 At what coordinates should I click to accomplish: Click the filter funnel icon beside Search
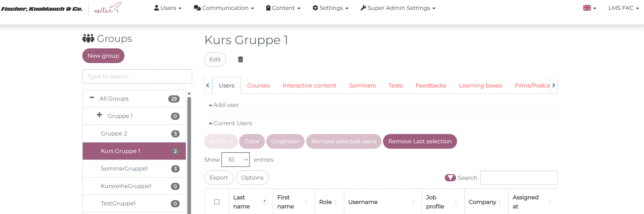[450, 178]
